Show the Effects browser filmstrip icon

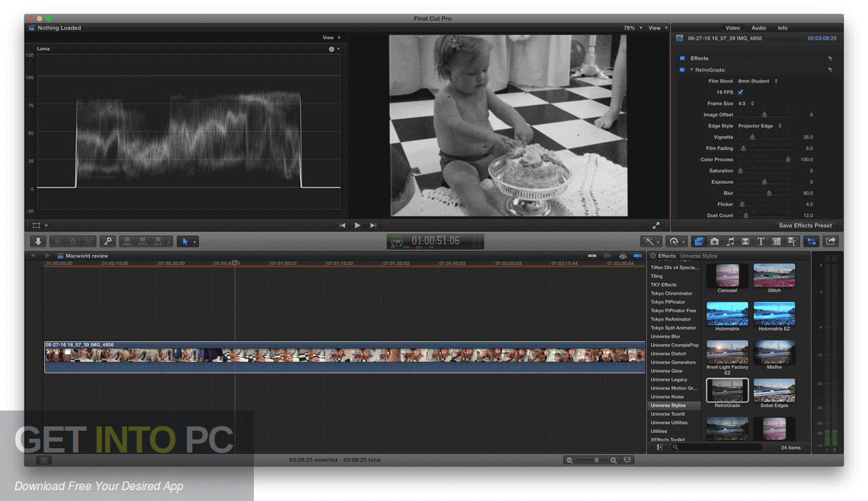tap(699, 241)
